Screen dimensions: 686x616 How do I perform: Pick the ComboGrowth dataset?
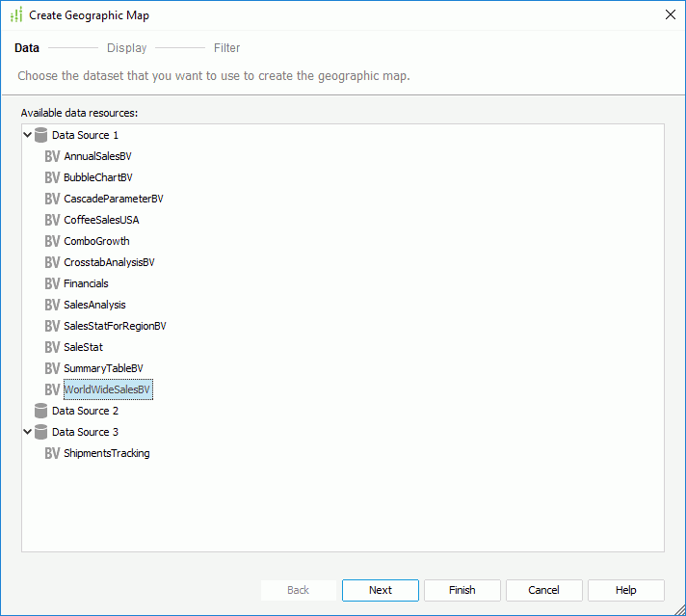96,241
